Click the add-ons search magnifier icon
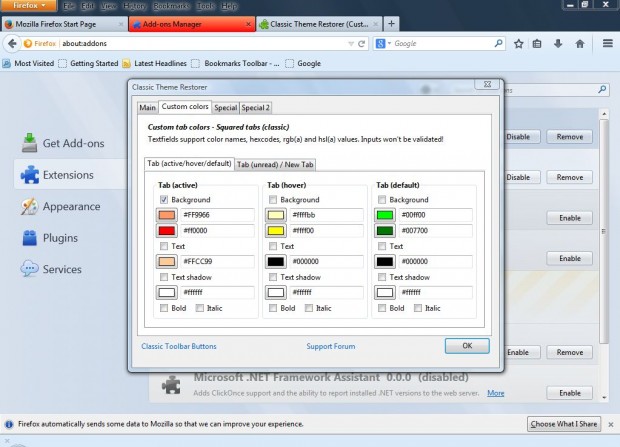The image size is (620, 447). tap(602, 90)
